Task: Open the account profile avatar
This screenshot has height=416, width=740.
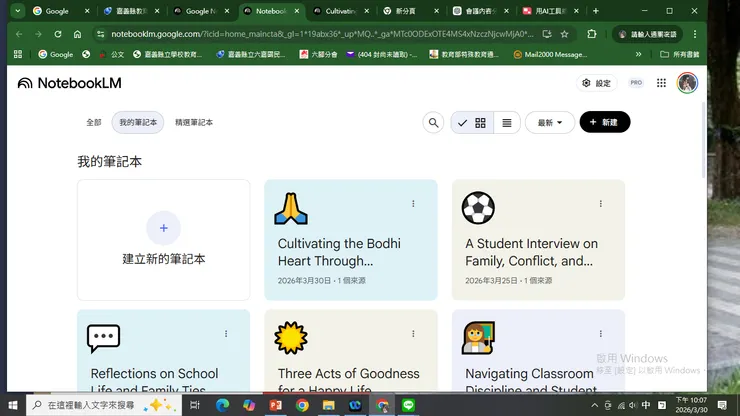Action: (x=687, y=83)
